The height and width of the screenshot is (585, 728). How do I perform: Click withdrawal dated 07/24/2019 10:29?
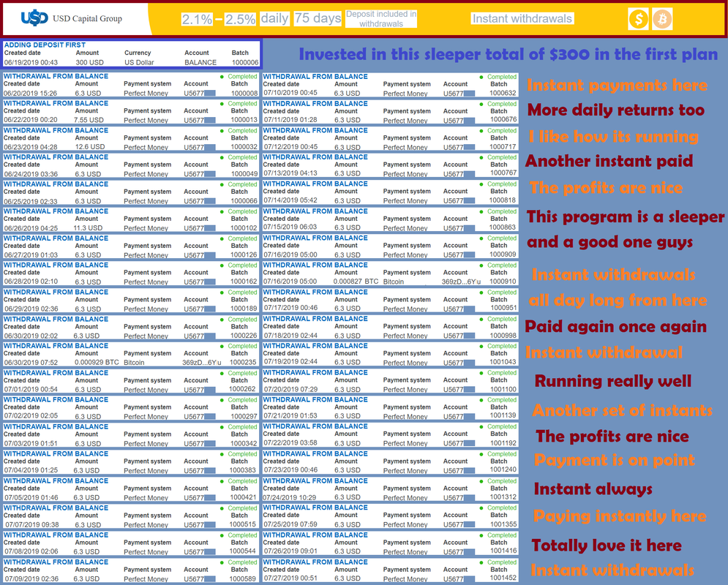coord(290,497)
